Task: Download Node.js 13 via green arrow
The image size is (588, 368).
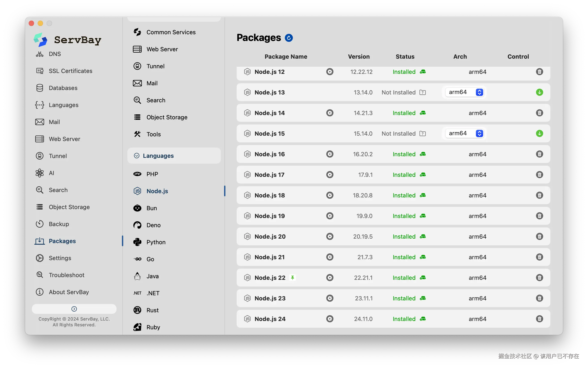Action: (539, 92)
